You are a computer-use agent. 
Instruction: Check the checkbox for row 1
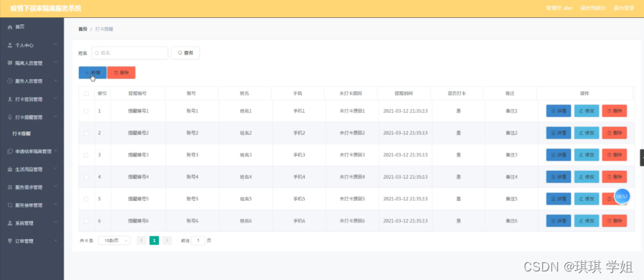click(x=86, y=111)
